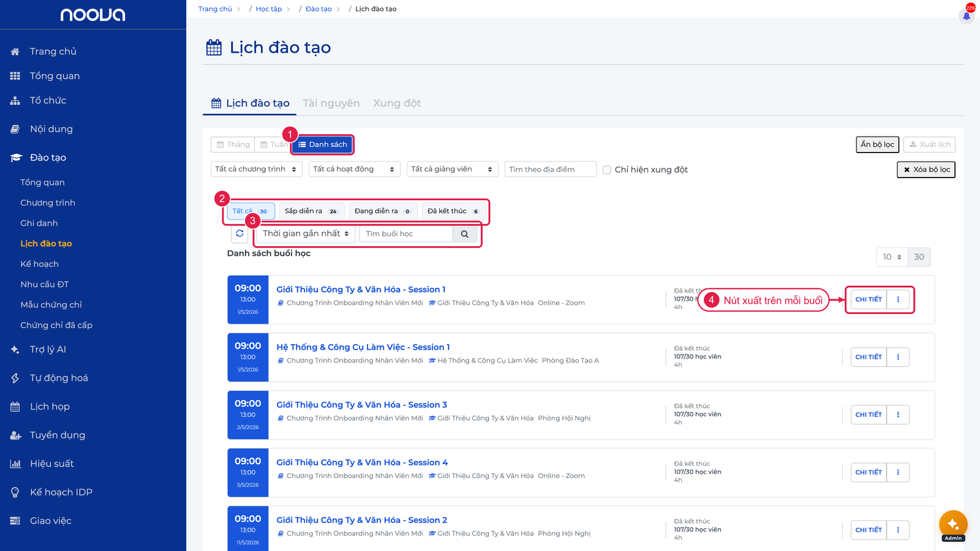
Task: Toggle the Chỉ hiện xung đột checkbox
Action: pos(607,170)
